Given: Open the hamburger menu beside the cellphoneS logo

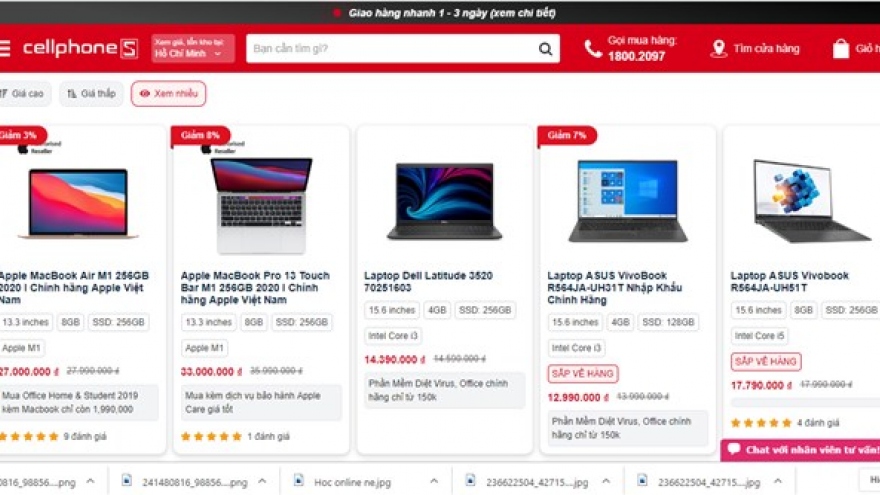Looking at the screenshot, I should 4,48.
